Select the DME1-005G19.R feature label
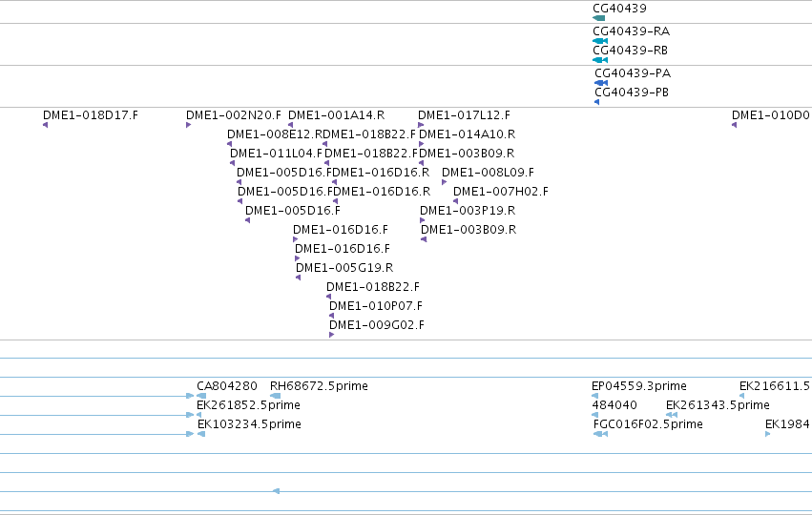 coord(344,268)
